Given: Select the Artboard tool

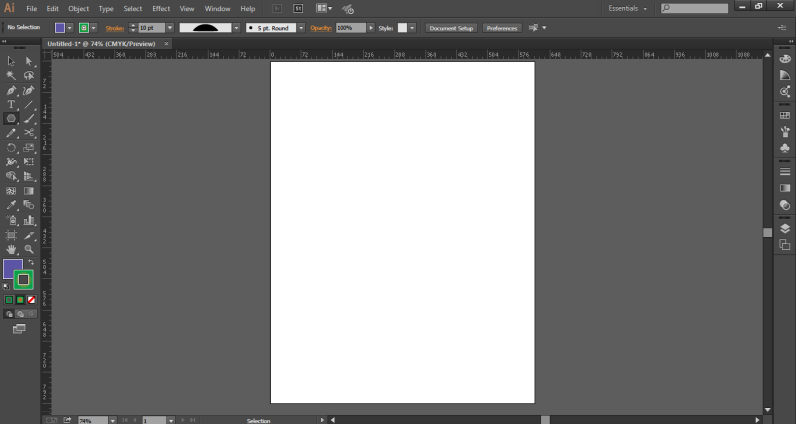Looking at the screenshot, I should point(11,235).
